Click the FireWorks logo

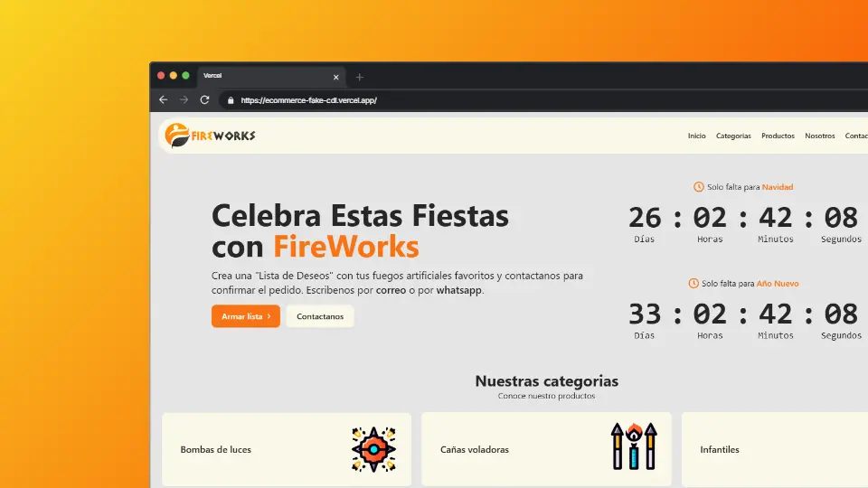(x=211, y=136)
